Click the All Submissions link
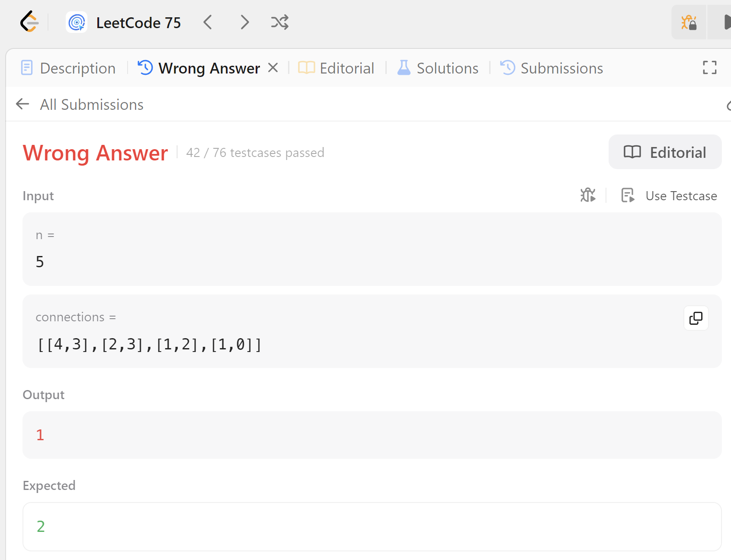731x560 pixels. click(92, 105)
